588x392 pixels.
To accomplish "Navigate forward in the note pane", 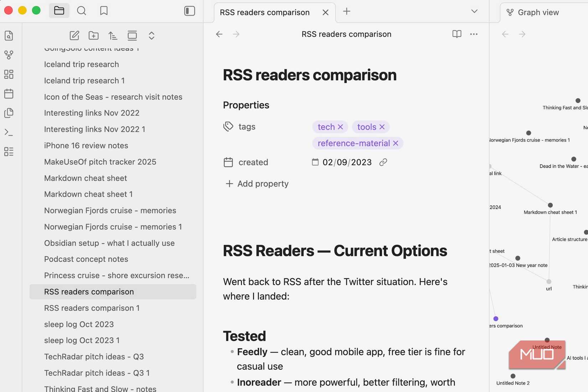I will pos(236,34).
